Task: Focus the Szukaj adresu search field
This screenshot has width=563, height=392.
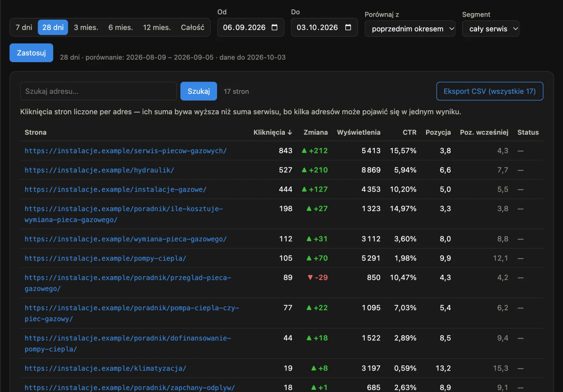Action: [x=98, y=91]
